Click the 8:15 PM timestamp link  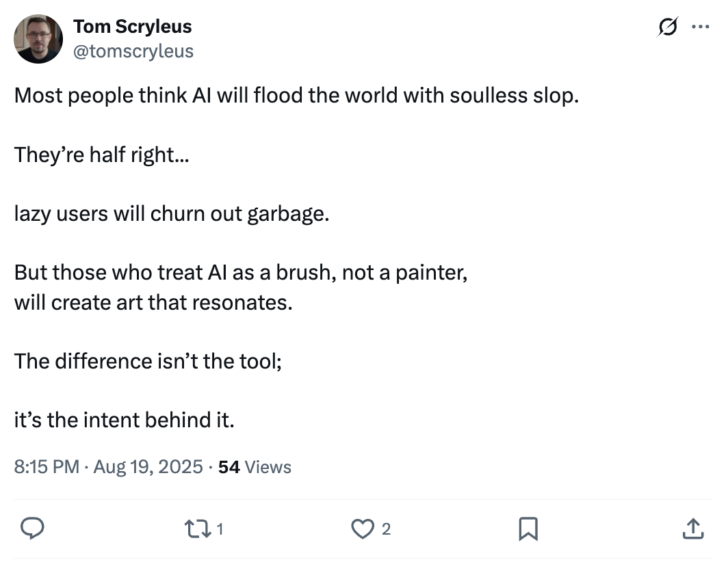47,467
